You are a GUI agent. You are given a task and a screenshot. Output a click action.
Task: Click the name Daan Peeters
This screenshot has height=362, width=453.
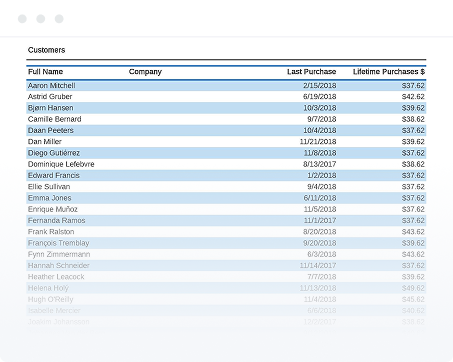tap(51, 130)
